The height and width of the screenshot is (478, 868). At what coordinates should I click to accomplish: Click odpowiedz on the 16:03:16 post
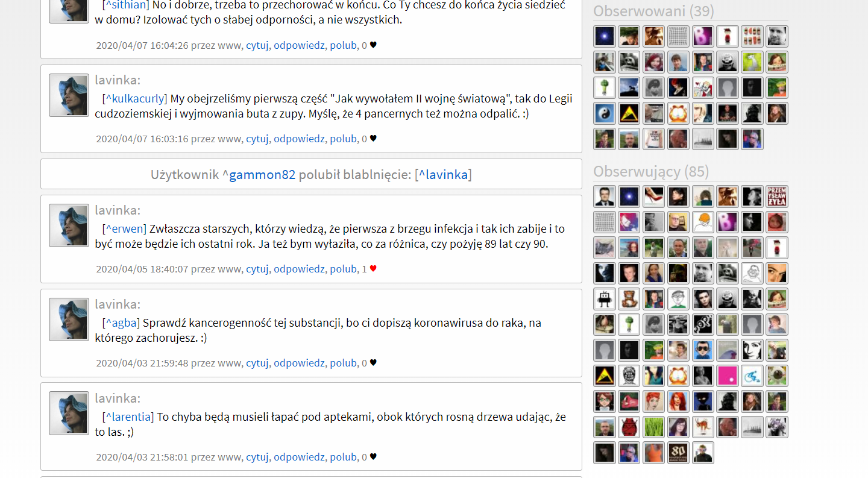coord(299,139)
